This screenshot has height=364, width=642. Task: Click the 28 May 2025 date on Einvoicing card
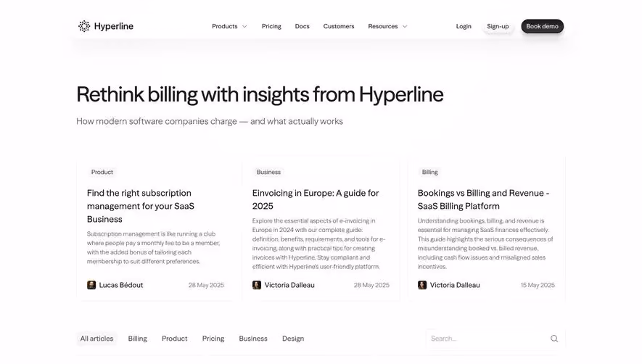click(x=371, y=285)
